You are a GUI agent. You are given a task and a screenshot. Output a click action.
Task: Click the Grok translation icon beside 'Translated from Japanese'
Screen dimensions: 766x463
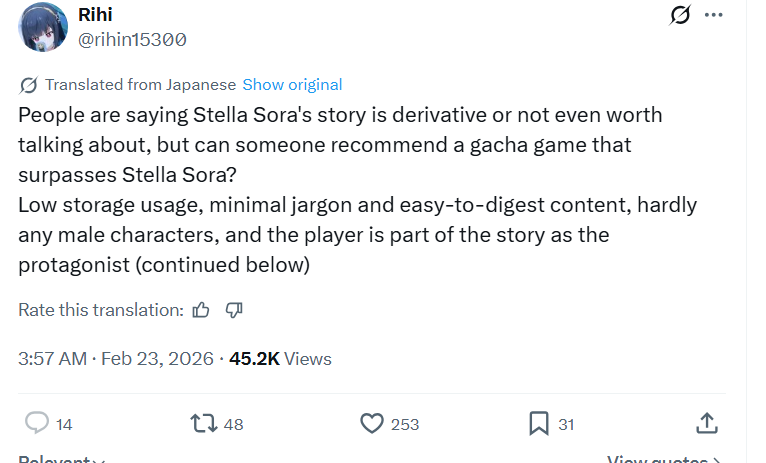[28, 85]
